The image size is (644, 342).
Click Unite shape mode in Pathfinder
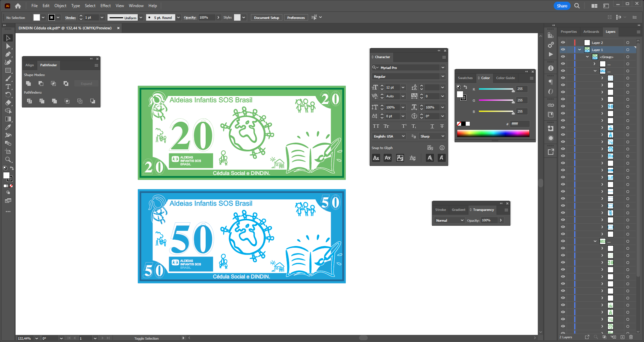(x=28, y=83)
